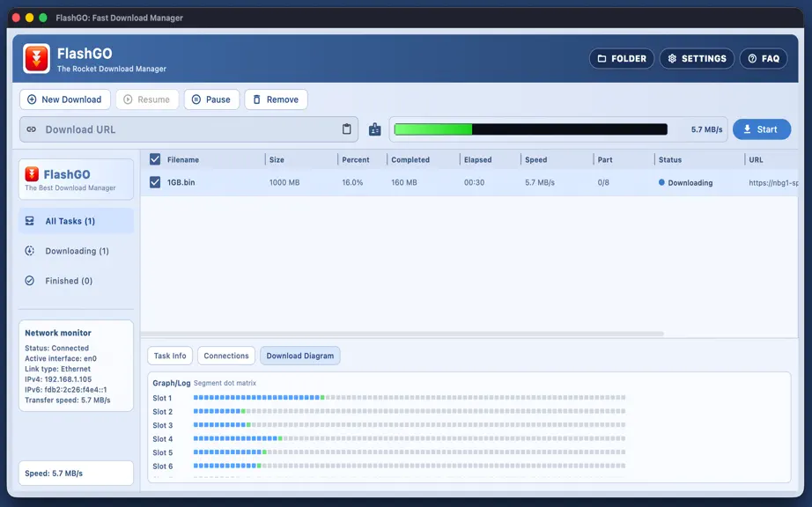Select All Tasks (1) in sidebar
Viewport: 812px width, 507px height.
(x=76, y=221)
